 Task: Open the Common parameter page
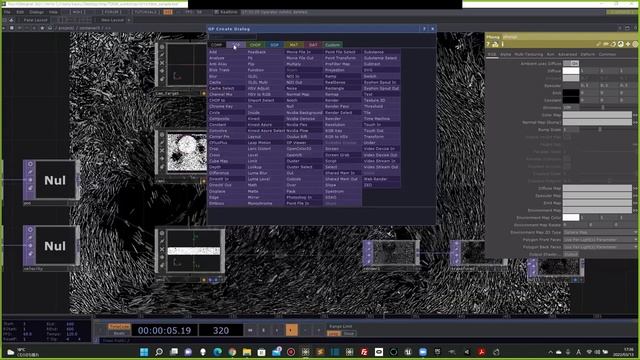click(607, 54)
